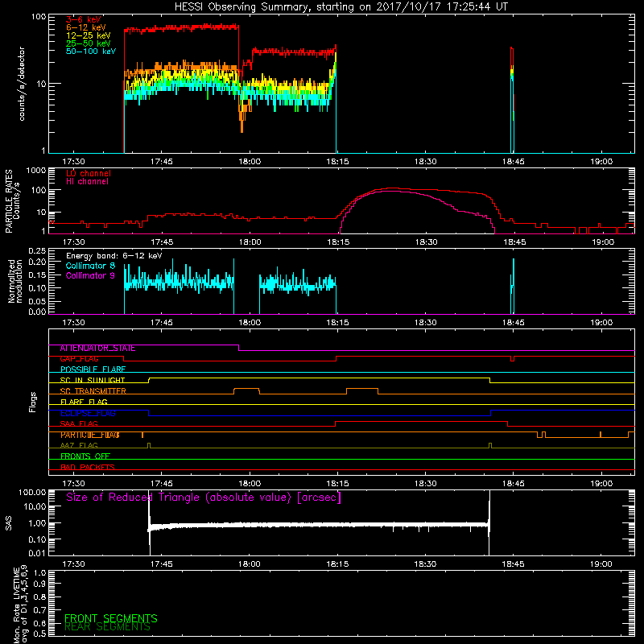Click the FRONT SEGMENTS legend label
Image resolution: width=644 pixels, height=644 pixels.
tap(111, 618)
